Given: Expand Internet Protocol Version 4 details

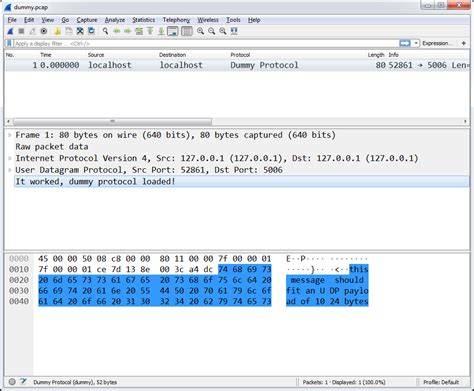Looking at the screenshot, I should coord(10,158).
